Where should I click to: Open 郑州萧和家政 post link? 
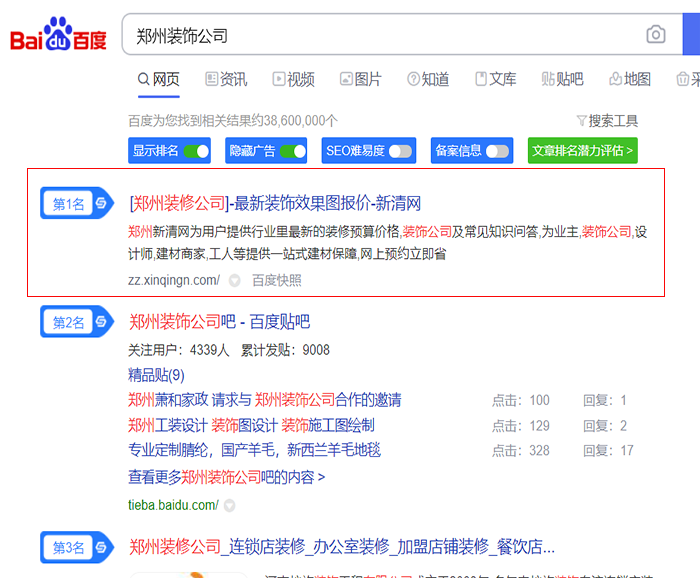tap(265, 400)
